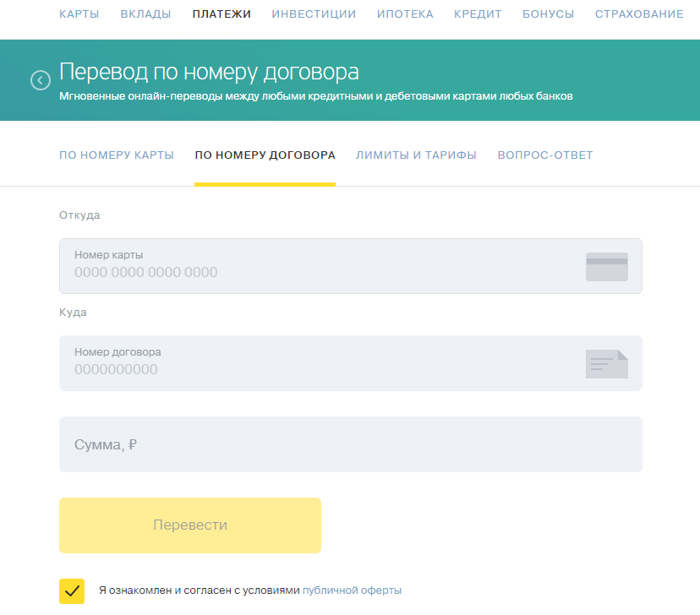Select the По номеру договора tab
The width and height of the screenshot is (700, 615).
pos(265,155)
